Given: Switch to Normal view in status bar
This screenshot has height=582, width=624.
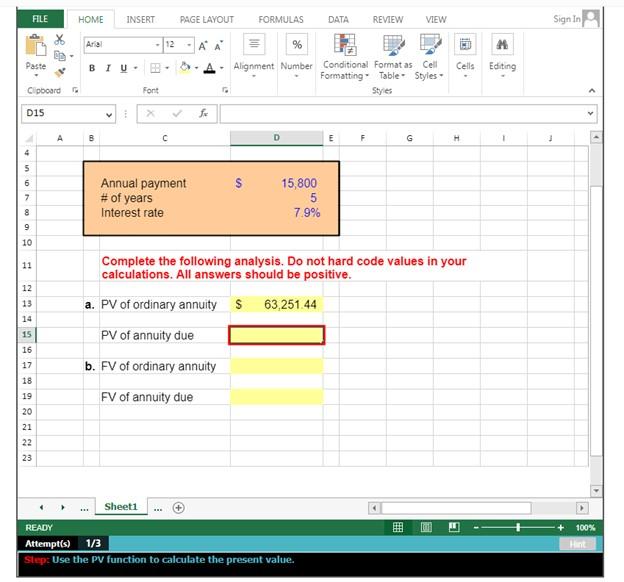Looking at the screenshot, I should [398, 527].
